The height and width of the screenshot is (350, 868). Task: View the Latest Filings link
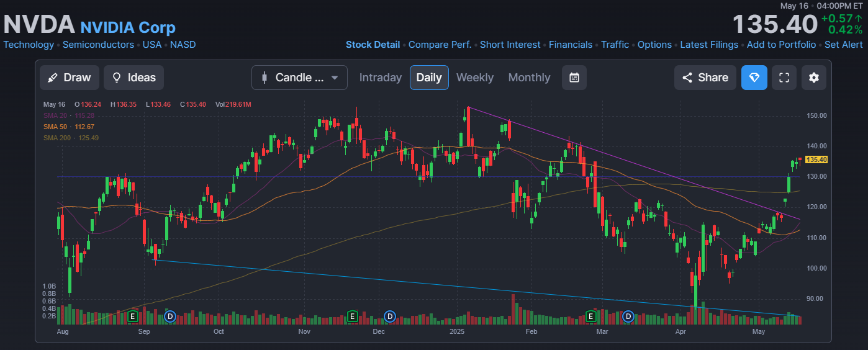(709, 45)
